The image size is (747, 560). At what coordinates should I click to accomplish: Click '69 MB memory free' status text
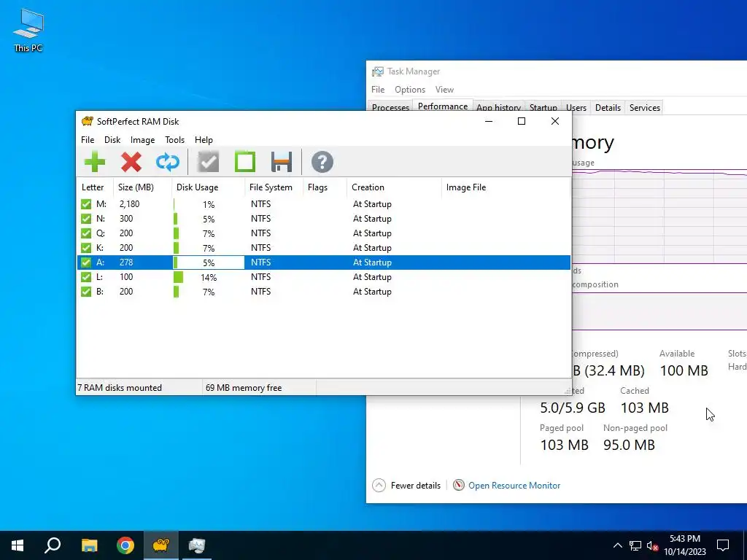pyautogui.click(x=244, y=388)
